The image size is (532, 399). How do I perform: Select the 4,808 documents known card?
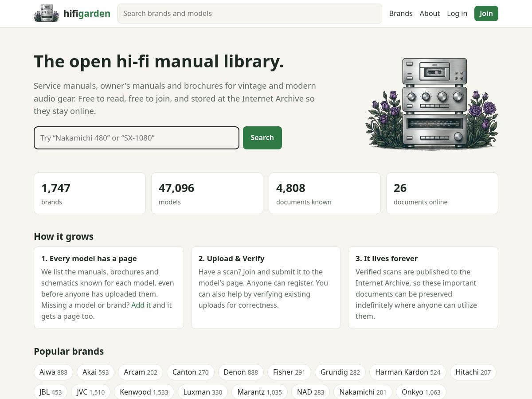point(325,193)
